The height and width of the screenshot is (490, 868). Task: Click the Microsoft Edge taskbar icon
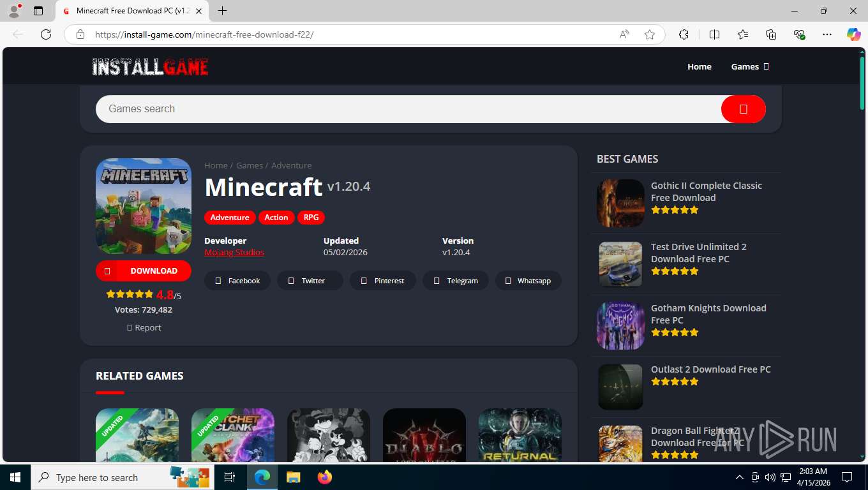point(262,477)
